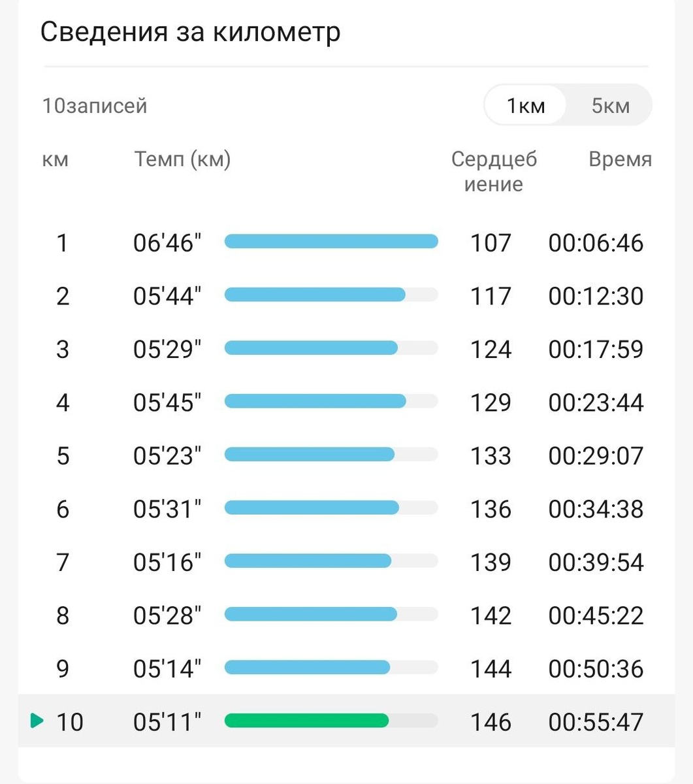This screenshot has width=693, height=784.
Task: Click the 10записей record count label
Action: (95, 105)
